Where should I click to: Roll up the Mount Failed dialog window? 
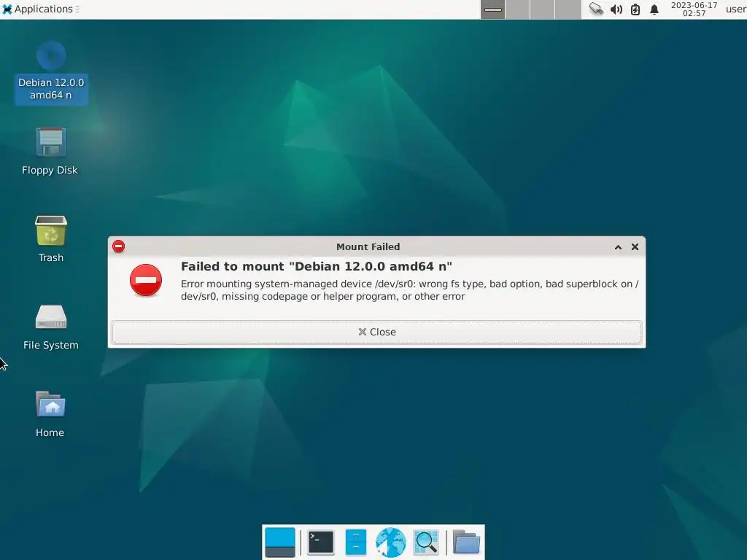point(618,246)
